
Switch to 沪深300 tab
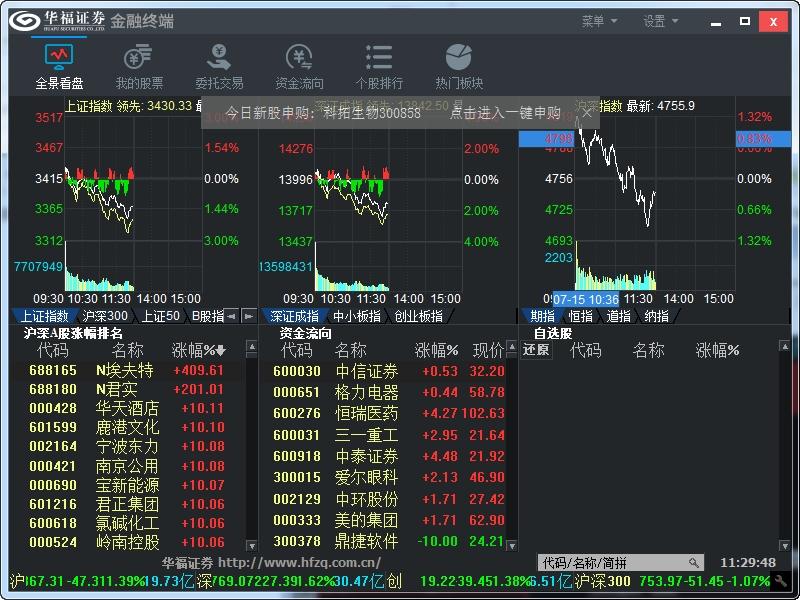(105, 316)
